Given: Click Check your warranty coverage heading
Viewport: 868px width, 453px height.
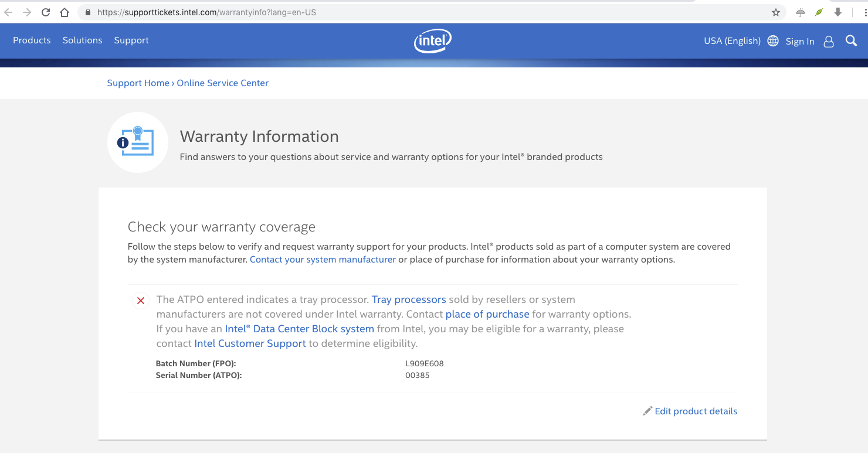Looking at the screenshot, I should [222, 227].
